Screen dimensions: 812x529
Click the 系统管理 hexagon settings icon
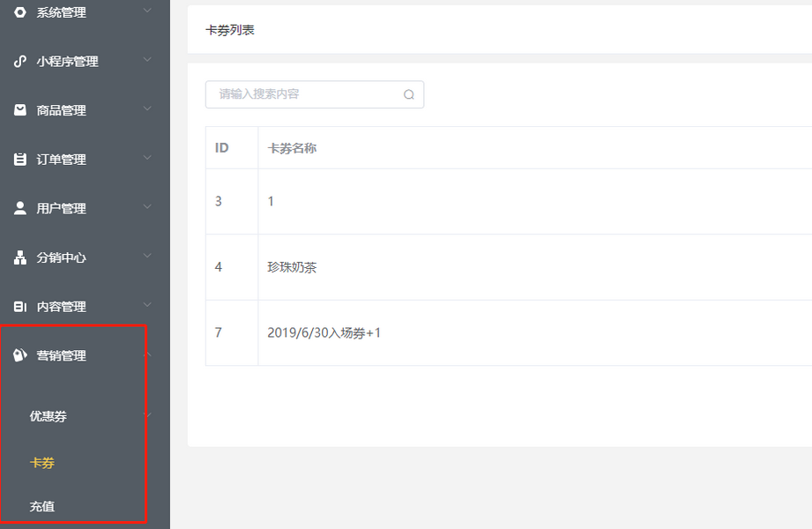19,12
